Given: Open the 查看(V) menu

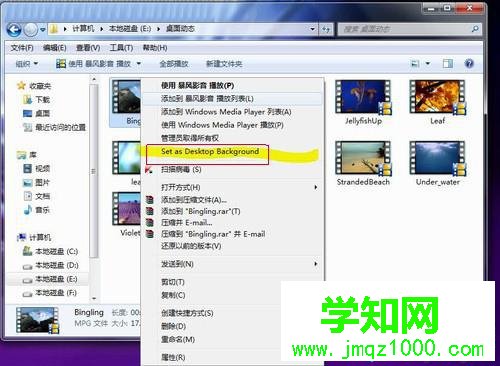Looking at the screenshot, I should 88,48.
